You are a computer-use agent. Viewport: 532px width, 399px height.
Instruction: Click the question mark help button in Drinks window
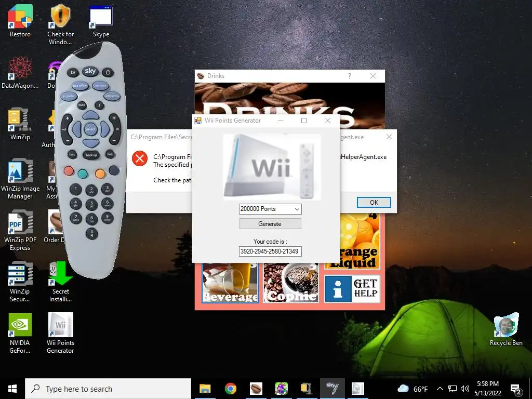click(x=350, y=76)
